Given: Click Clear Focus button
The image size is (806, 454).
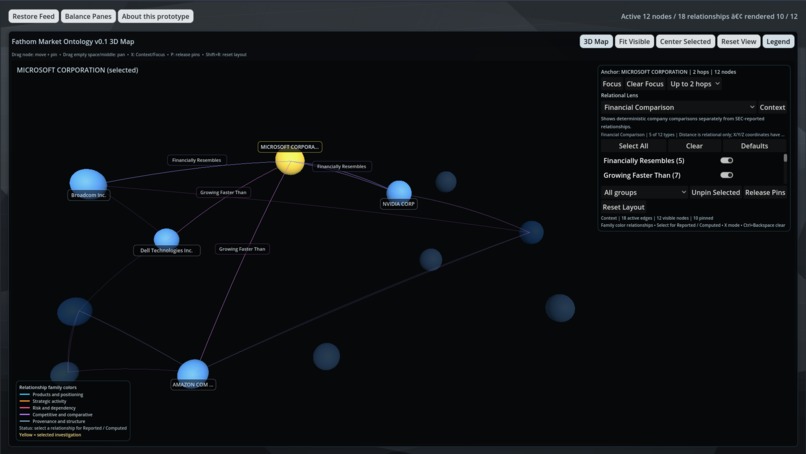Looking at the screenshot, I should click(645, 84).
